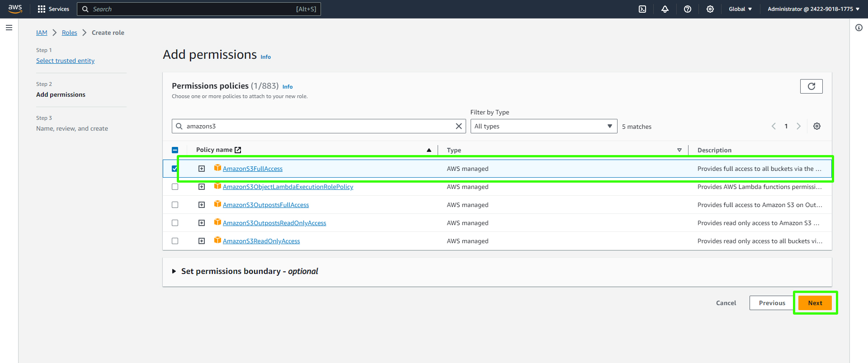Check the AmazonS3OutpostsFullAccess checkbox
This screenshot has height=363, width=868.
(175, 205)
